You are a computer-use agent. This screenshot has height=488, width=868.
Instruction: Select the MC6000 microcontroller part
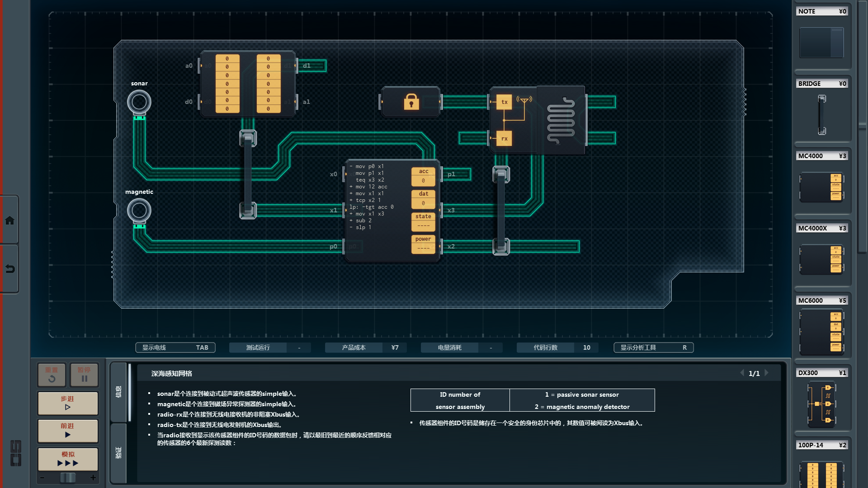[821, 332]
